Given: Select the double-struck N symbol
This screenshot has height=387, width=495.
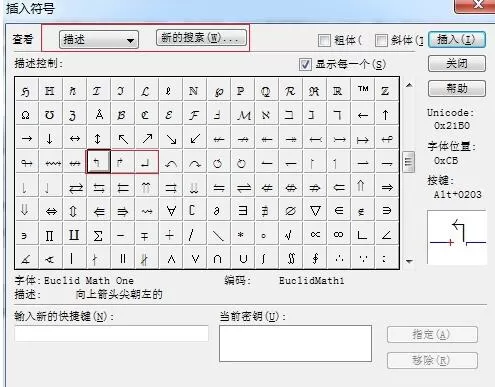Looking at the screenshot, I should [x=194, y=90].
